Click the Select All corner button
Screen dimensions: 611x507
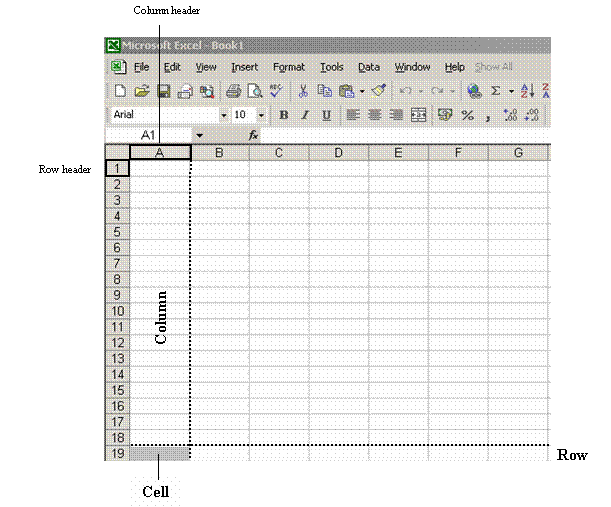(117, 152)
